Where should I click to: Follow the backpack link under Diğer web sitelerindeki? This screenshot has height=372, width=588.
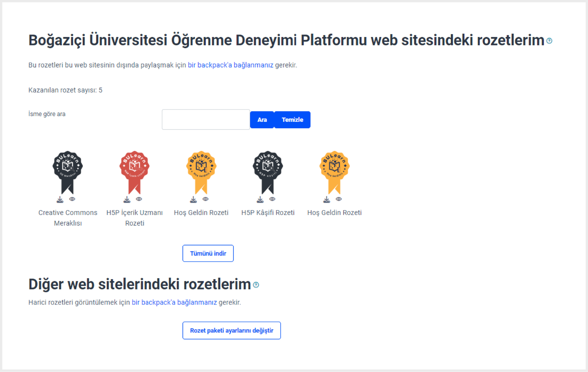click(174, 303)
